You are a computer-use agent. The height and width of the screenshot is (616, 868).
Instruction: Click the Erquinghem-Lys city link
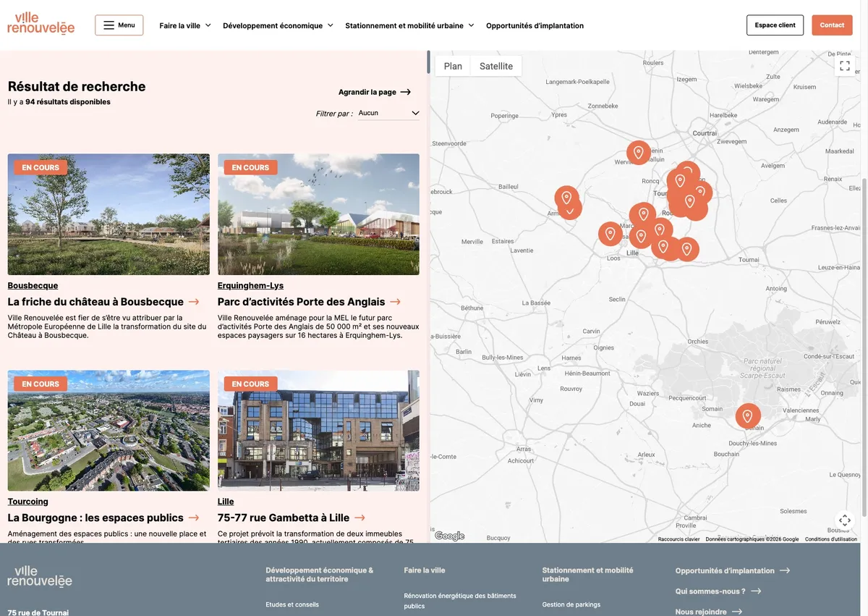click(x=250, y=285)
